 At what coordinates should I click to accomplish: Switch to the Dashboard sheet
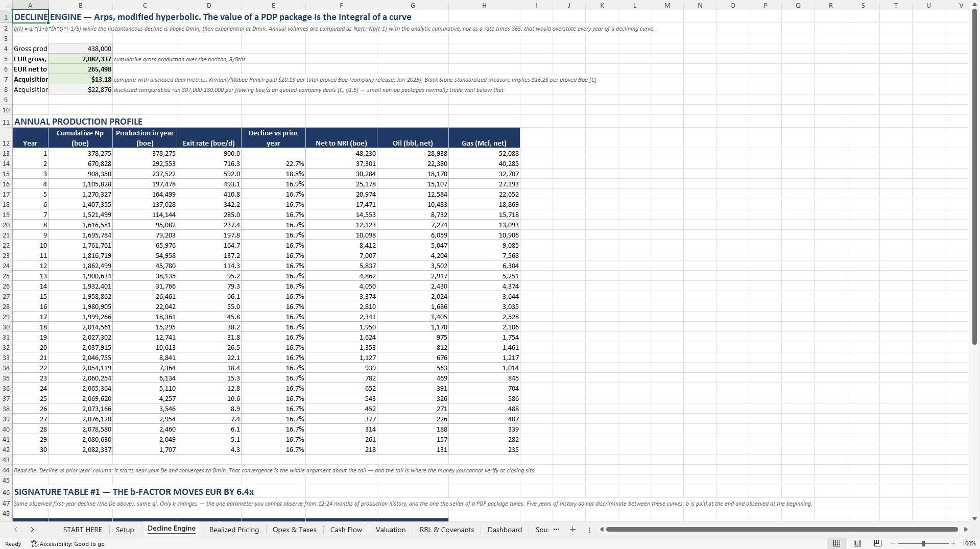pyautogui.click(x=505, y=530)
